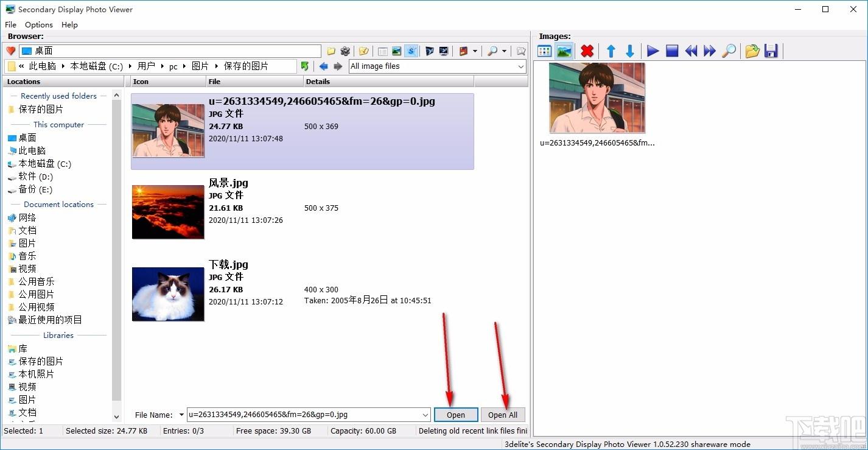The image size is (868, 450).
Task: Save image list with floppy disk icon
Action: [771, 51]
